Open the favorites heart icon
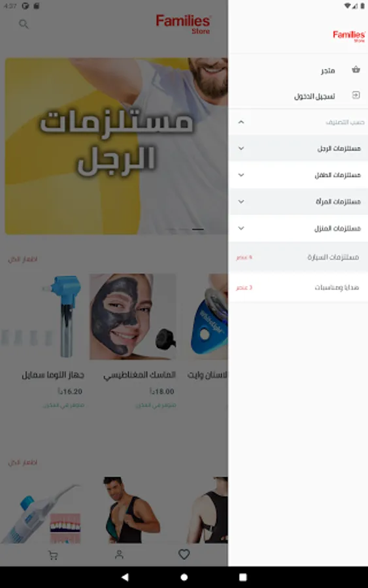Image resolution: width=368 pixels, height=588 pixels. tap(184, 554)
